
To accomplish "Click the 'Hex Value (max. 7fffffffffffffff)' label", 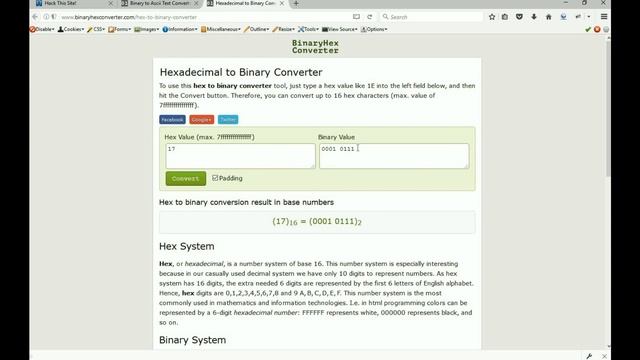I will tap(209, 137).
